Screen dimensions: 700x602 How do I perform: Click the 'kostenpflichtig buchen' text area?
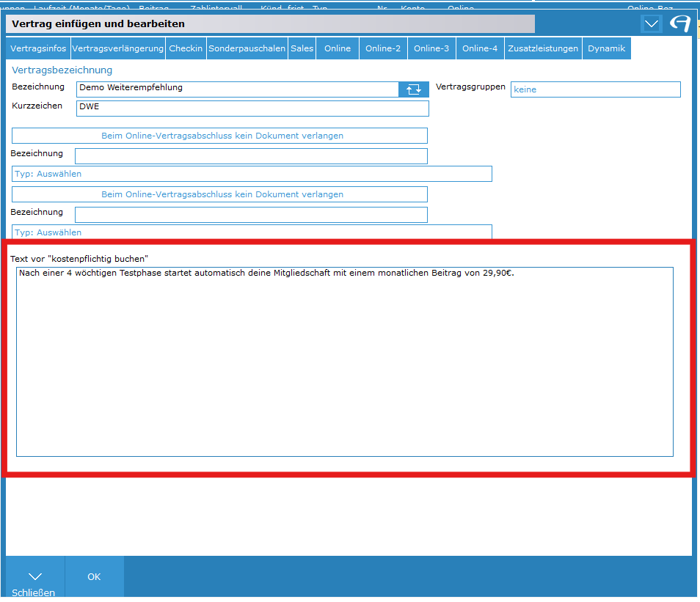[x=344, y=361]
